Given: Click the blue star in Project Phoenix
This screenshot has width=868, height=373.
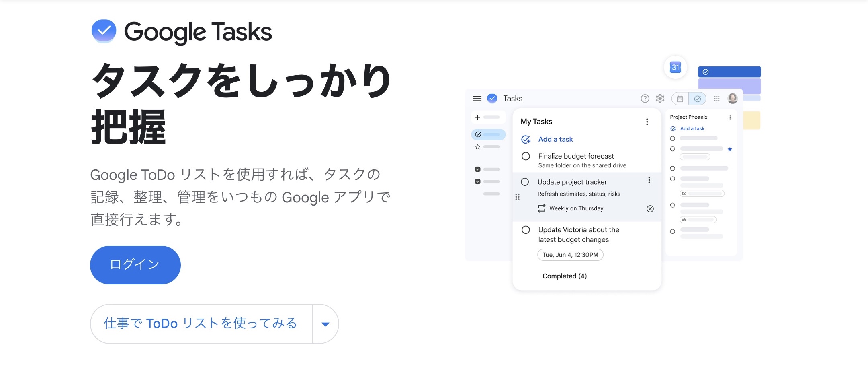Looking at the screenshot, I should point(730,149).
